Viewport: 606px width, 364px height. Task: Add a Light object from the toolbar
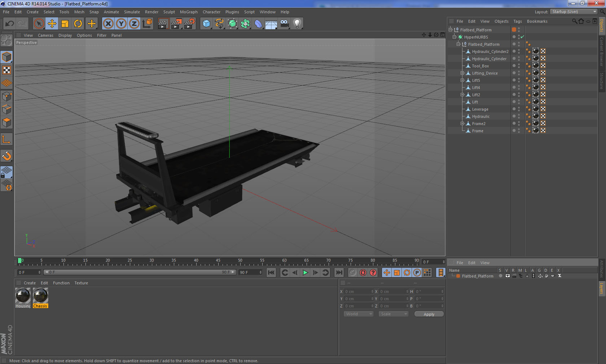(x=297, y=24)
